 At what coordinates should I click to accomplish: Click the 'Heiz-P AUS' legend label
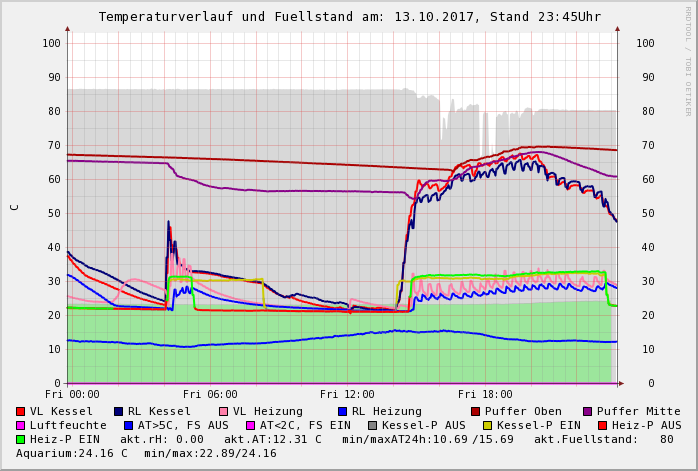point(647,426)
